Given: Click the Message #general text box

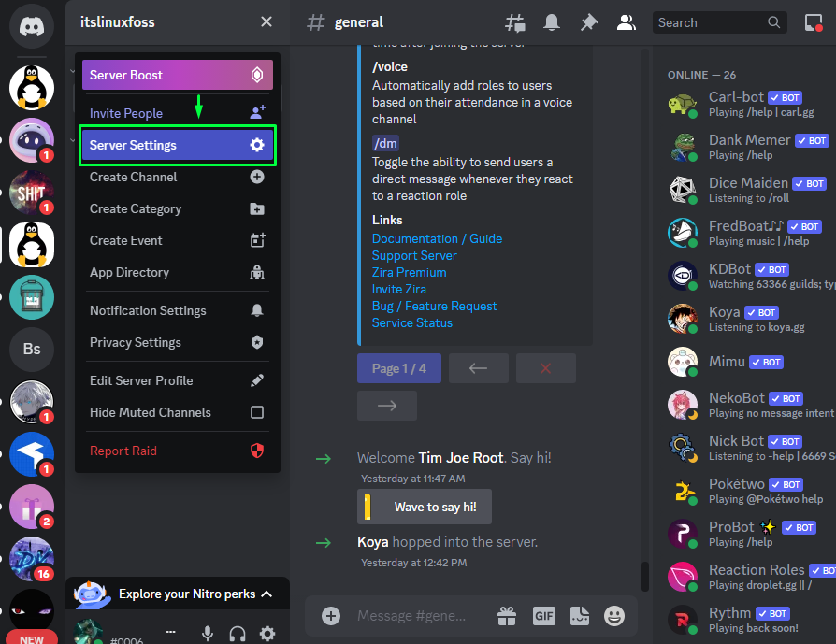Looking at the screenshot, I should point(411,616).
